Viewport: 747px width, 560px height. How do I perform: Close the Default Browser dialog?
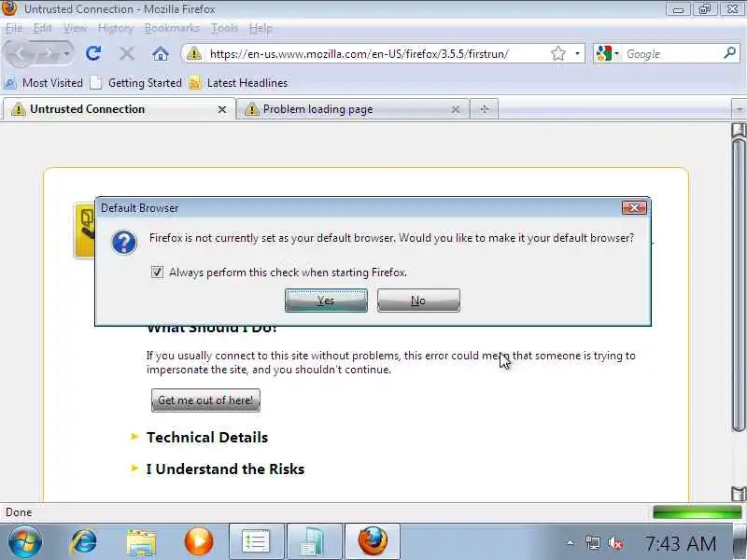pyautogui.click(x=634, y=207)
